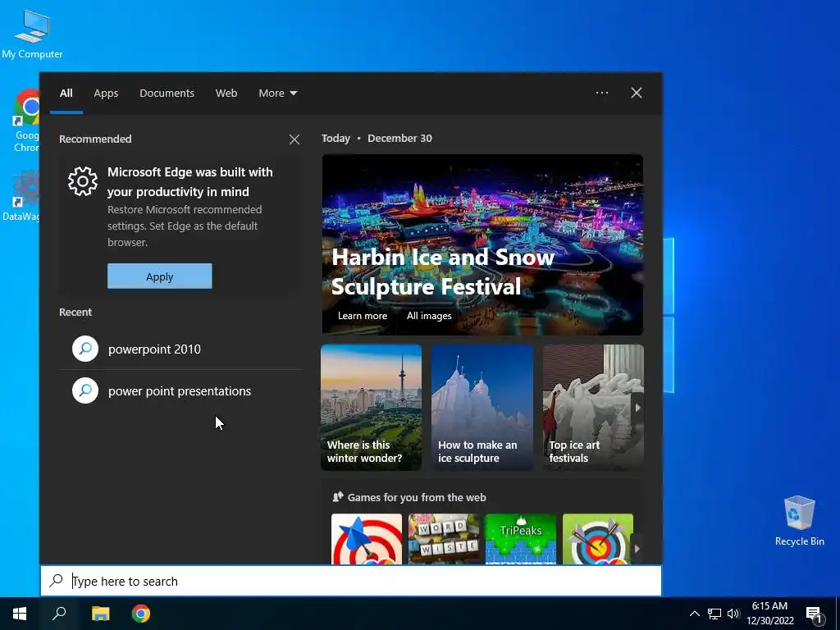The width and height of the screenshot is (840, 630).
Task: Open the My Computer desktop icon
Action: tap(32, 33)
